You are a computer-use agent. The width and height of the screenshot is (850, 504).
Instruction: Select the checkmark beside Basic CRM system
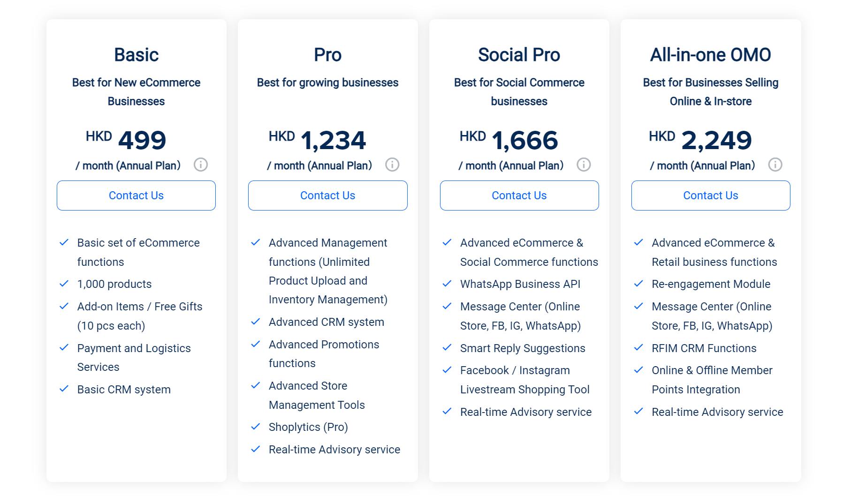pyautogui.click(x=64, y=389)
